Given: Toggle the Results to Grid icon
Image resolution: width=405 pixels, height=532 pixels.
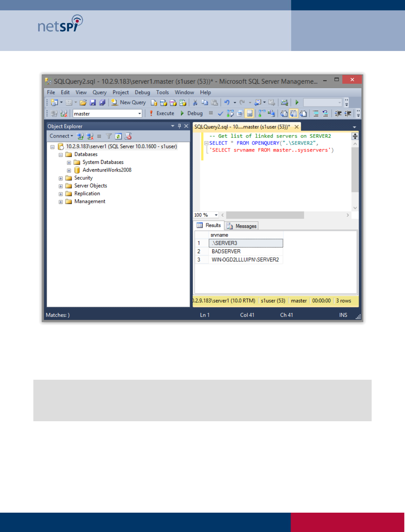Looking at the screenshot, I should (x=294, y=114).
